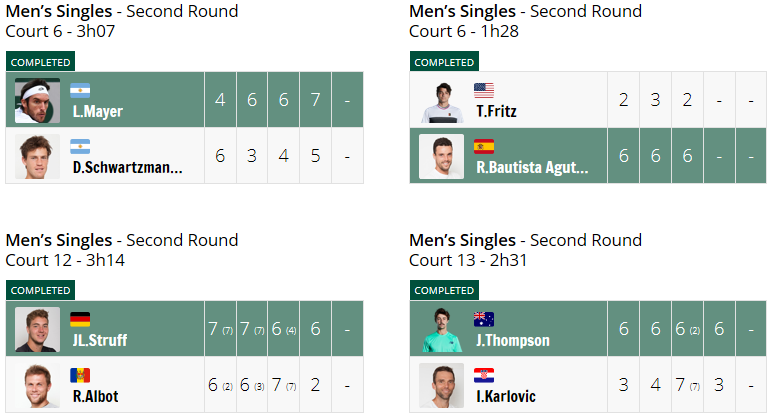
Task: Click the Spain flag beside R.Bautista Agut
Action: tap(484, 147)
